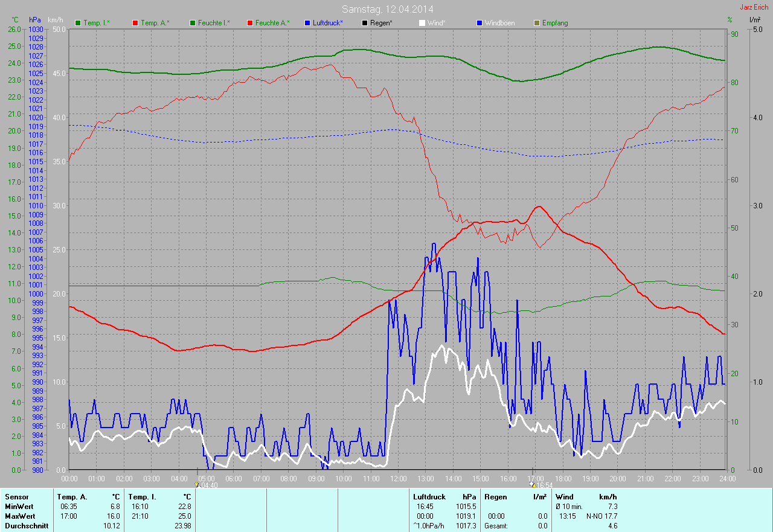Image resolution: width=773 pixels, height=532 pixels.
Task: Click the '%' unit label above the humidity axis
Action: coord(730,20)
